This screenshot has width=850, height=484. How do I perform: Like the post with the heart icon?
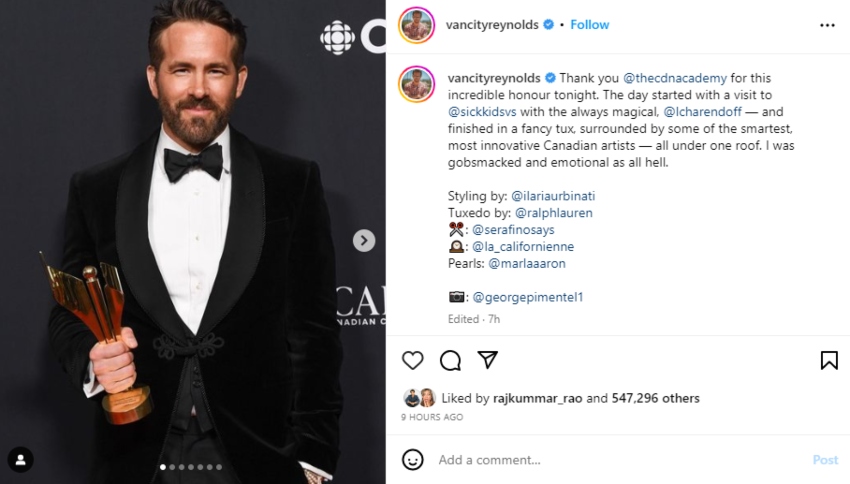(x=412, y=360)
